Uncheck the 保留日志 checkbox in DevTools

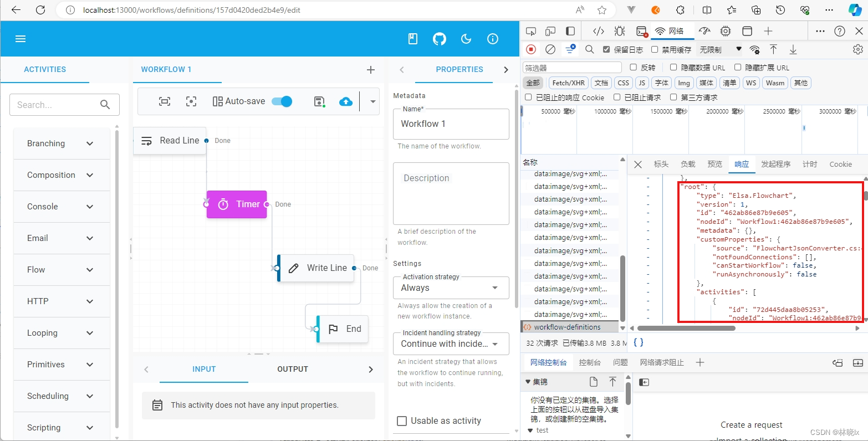(x=606, y=50)
